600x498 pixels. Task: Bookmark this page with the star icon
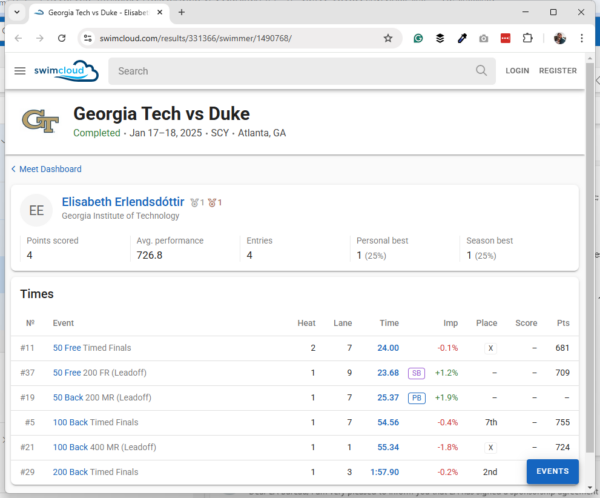[388, 38]
